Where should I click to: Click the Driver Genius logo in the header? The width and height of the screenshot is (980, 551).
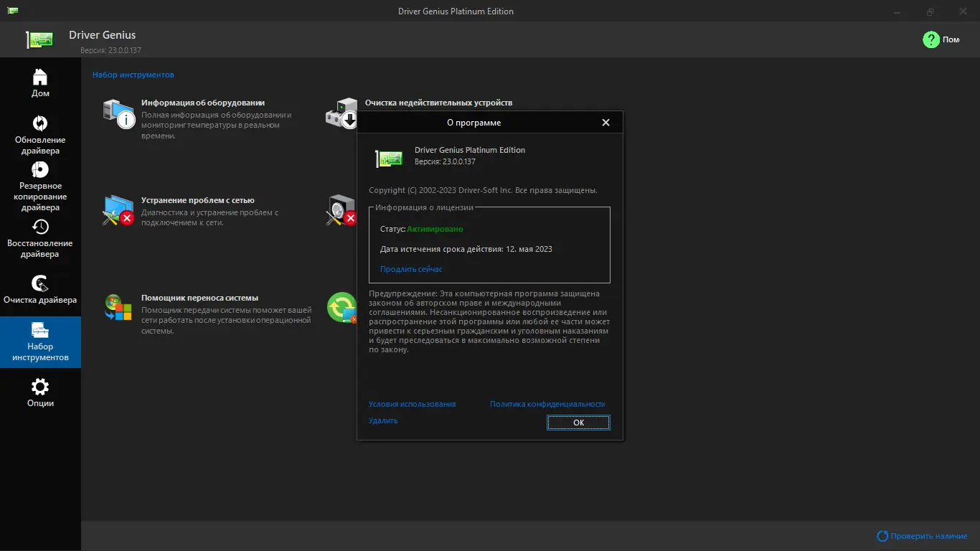tap(41, 40)
